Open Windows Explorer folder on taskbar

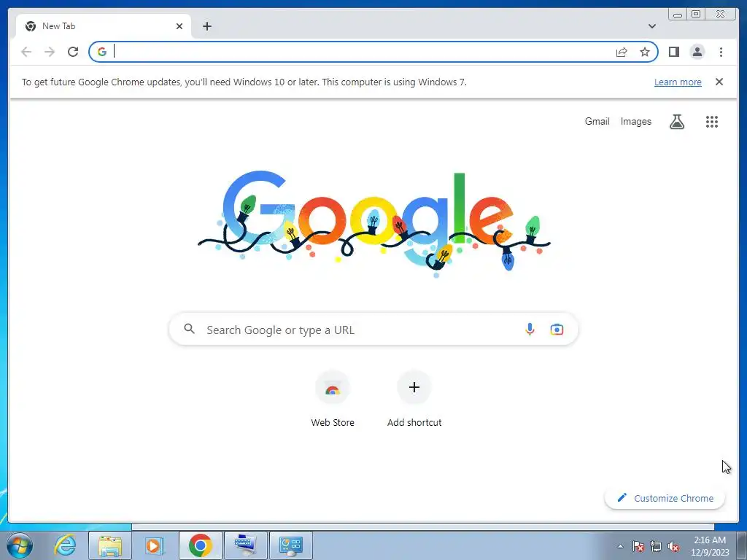click(110, 545)
